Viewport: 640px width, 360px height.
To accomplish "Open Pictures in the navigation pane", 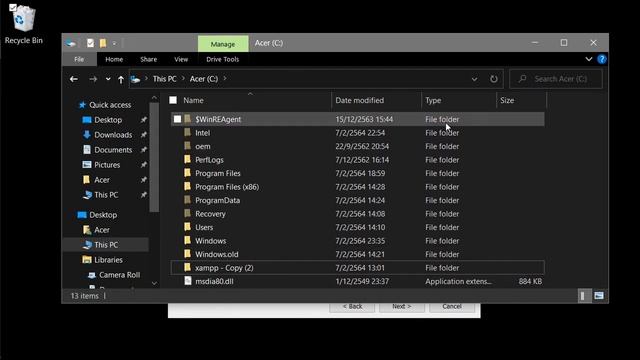I will pos(102,165).
